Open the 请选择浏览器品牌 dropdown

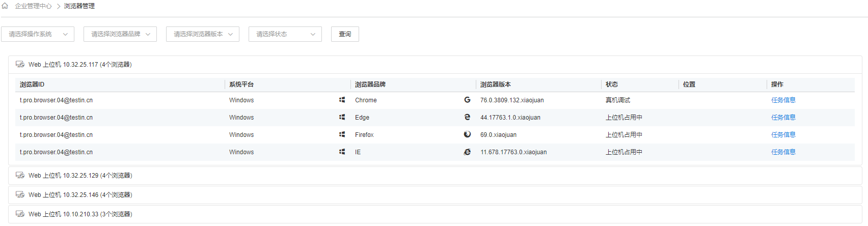point(120,34)
